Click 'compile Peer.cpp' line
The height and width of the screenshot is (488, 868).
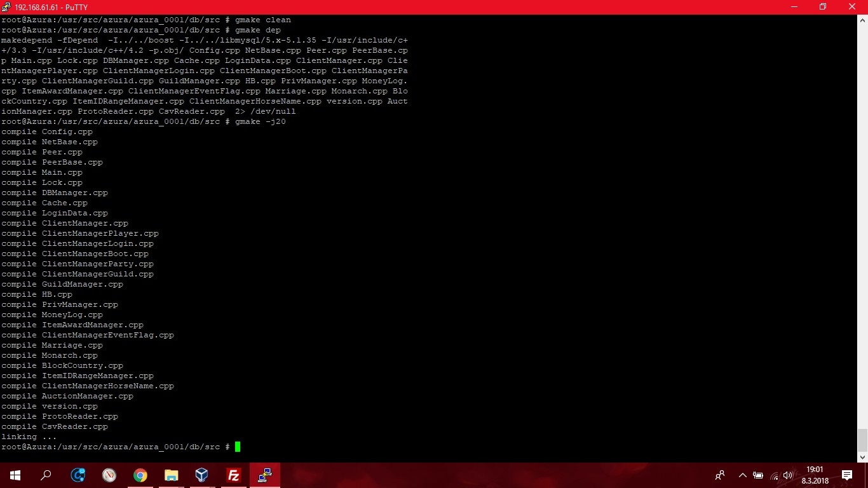pos(42,152)
